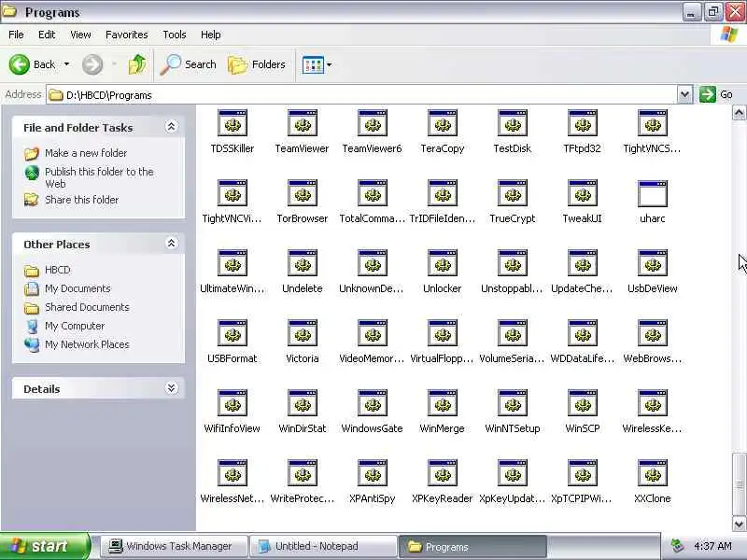Image resolution: width=747 pixels, height=560 pixels.
Task: Toggle the Folders pane button
Action: (x=257, y=64)
